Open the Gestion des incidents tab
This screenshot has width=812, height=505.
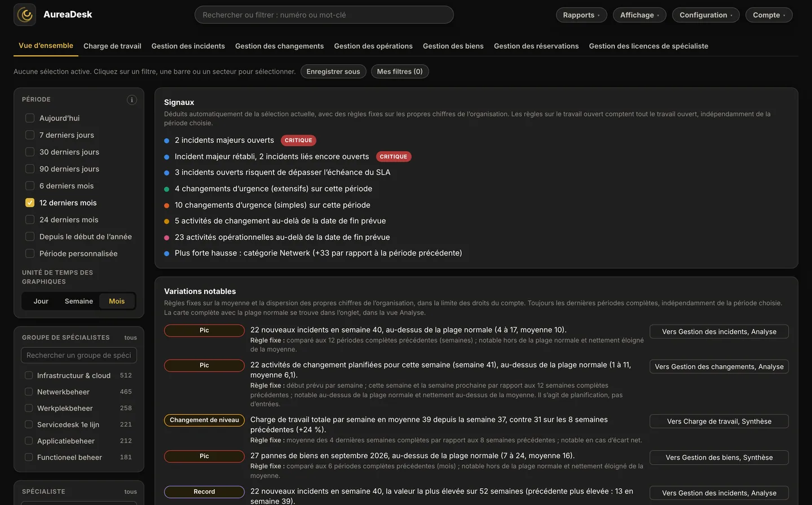[x=188, y=46]
